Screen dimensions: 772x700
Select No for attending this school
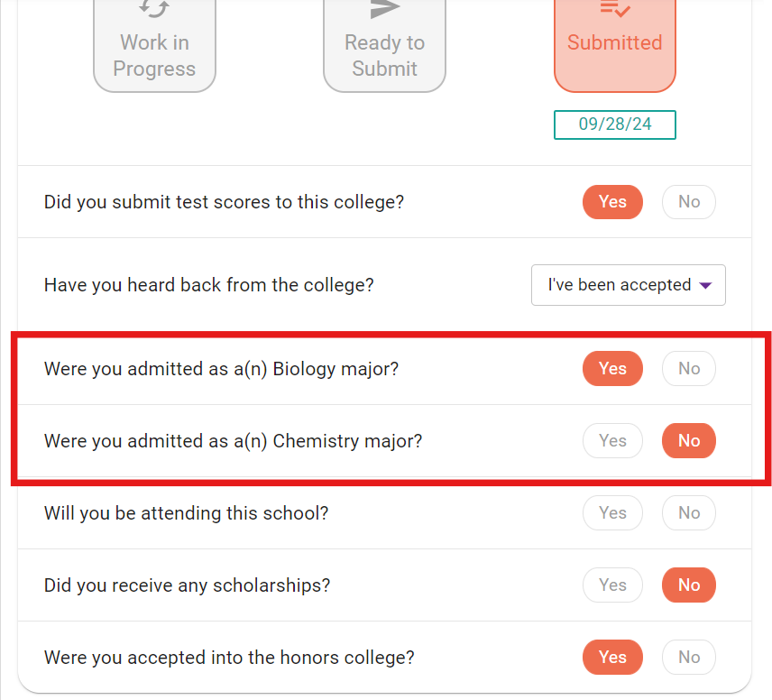click(x=689, y=512)
